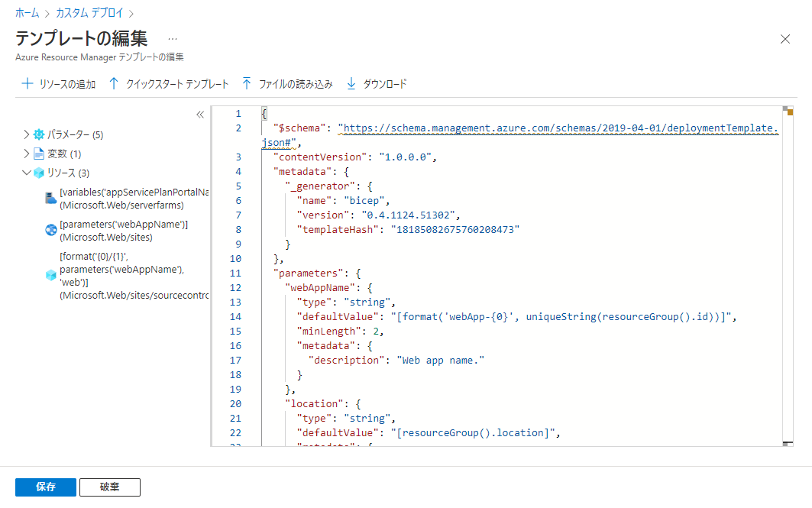The height and width of the screenshot is (508, 812).
Task: Click the ダウンロード arrow icon
Action: (x=353, y=84)
